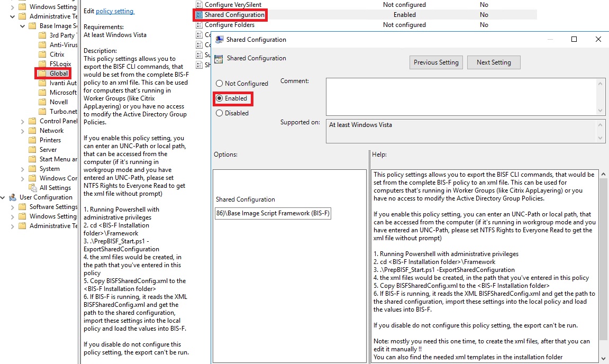Open the Ivanti folder icon
This screenshot has height=364, width=609.
point(43,83)
